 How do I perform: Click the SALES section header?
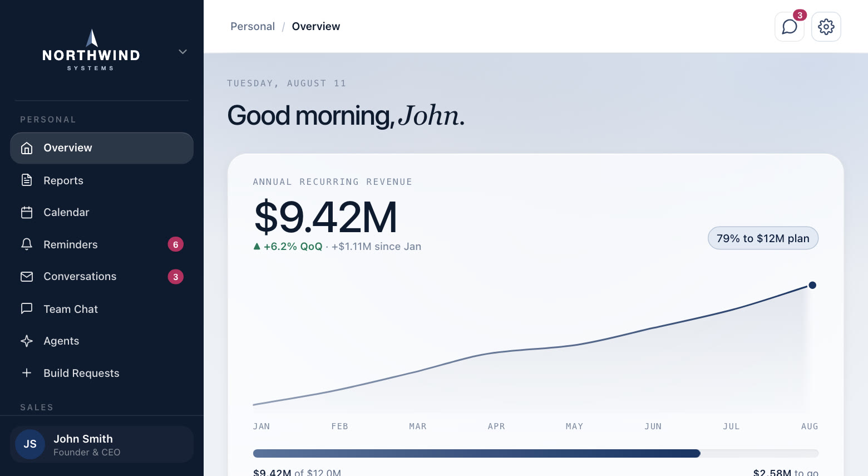pos(37,408)
